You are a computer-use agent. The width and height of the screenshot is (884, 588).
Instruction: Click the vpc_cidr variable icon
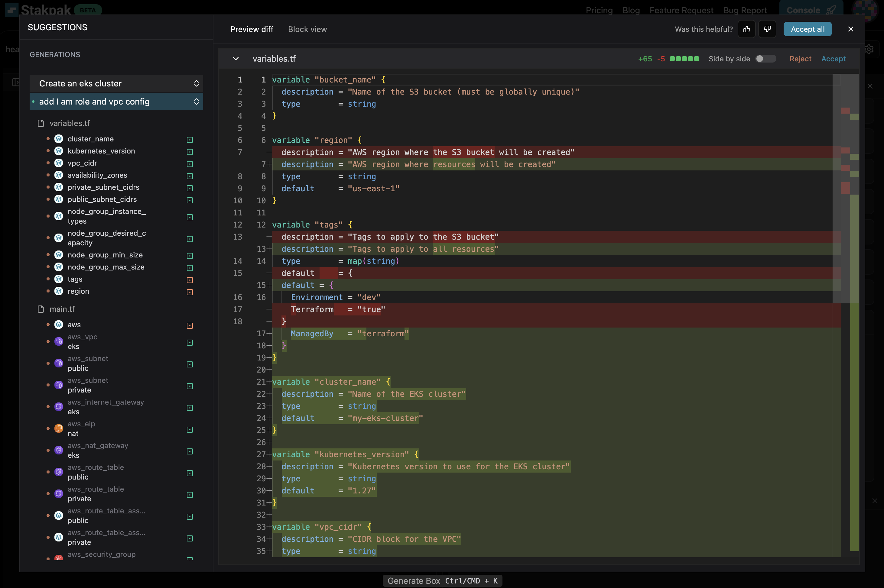pyautogui.click(x=59, y=163)
